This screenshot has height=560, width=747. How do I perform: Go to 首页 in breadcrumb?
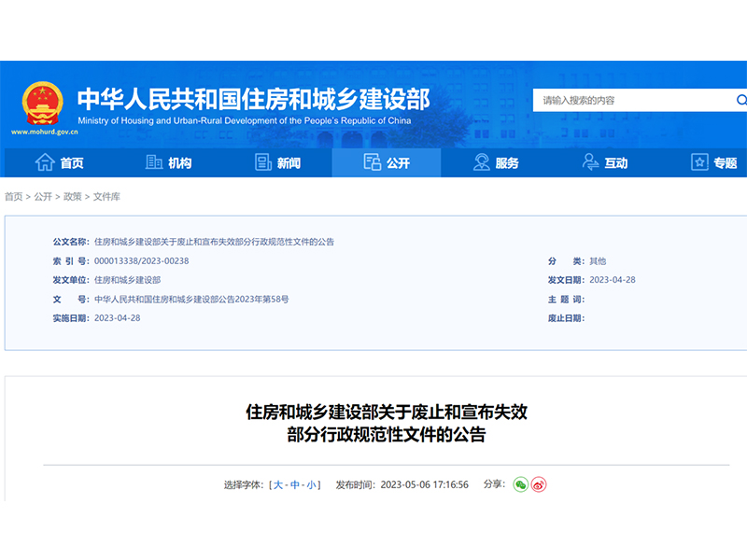pyautogui.click(x=13, y=197)
